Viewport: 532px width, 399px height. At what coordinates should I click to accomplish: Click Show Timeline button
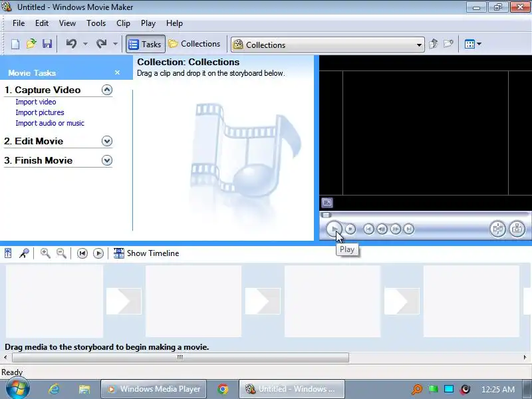(146, 253)
